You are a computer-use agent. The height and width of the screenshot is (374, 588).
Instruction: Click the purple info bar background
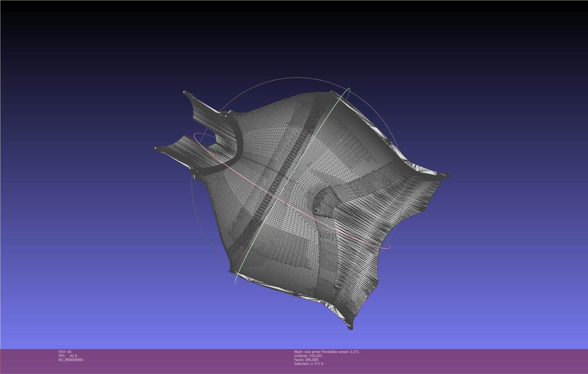pos(453,361)
